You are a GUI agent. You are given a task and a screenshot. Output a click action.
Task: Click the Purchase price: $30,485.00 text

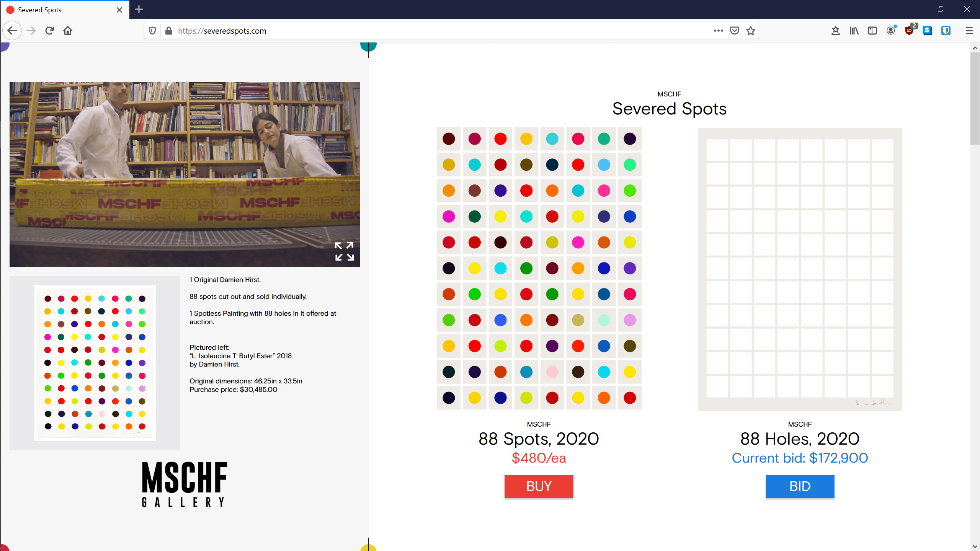234,390
